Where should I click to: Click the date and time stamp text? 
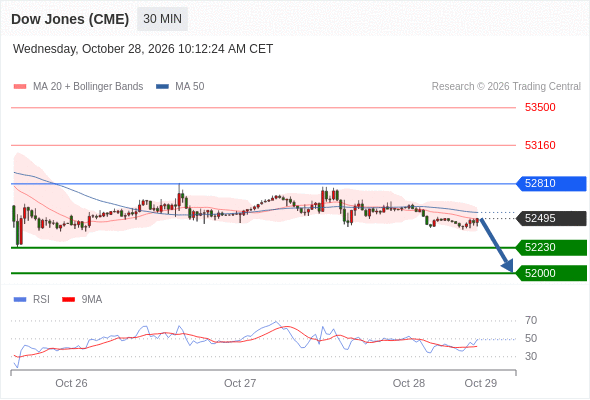tap(143, 49)
